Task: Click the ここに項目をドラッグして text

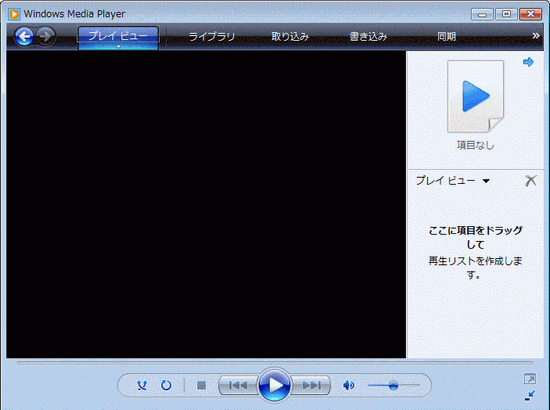Action: click(475, 237)
